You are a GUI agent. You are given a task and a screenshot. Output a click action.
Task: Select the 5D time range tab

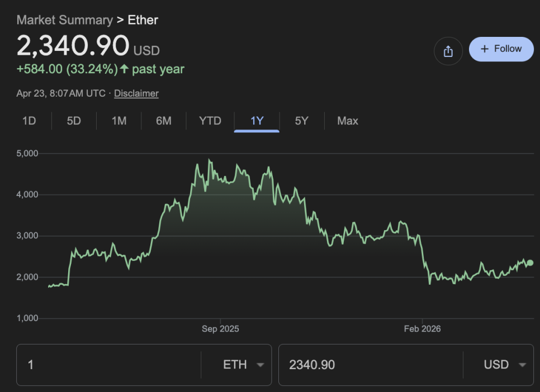tap(74, 121)
